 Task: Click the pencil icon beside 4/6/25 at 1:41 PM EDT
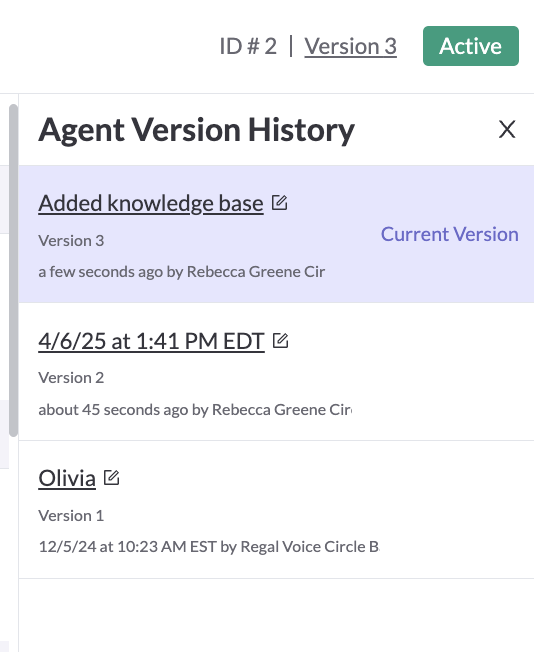click(280, 341)
